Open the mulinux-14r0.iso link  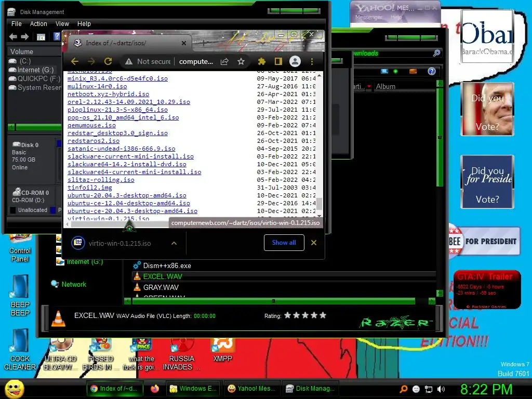pyautogui.click(x=97, y=86)
